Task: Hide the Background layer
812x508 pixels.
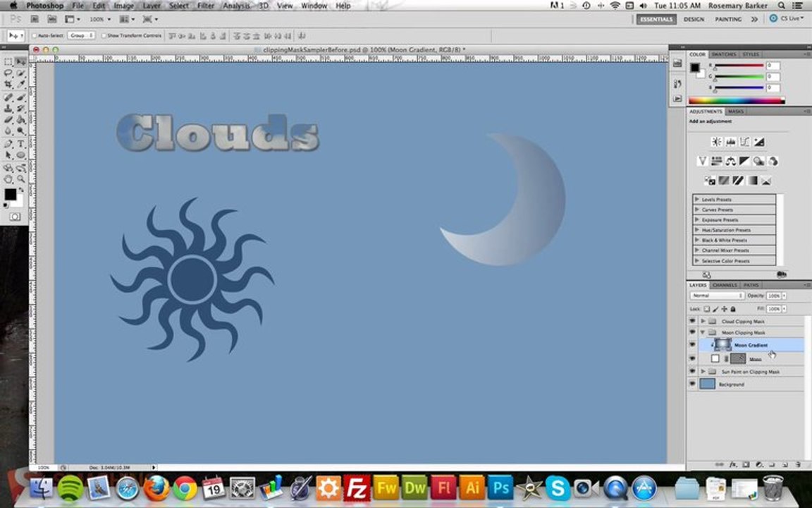Action: click(x=692, y=384)
